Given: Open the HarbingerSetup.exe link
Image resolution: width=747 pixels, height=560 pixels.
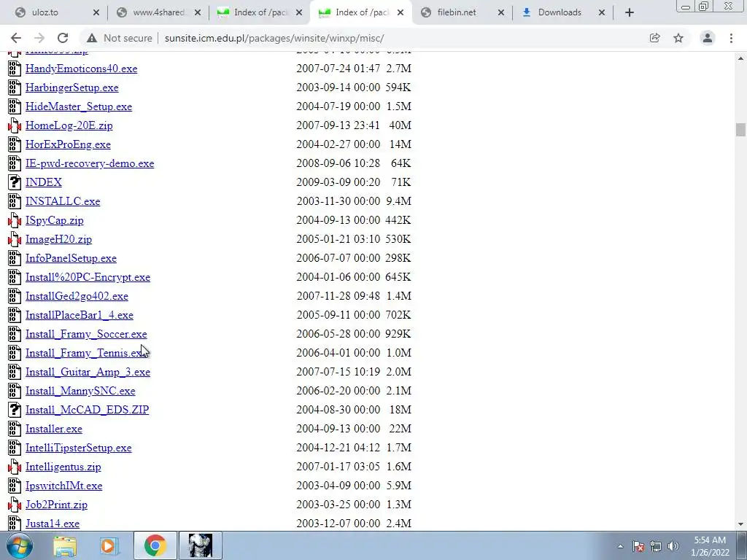Looking at the screenshot, I should click(72, 87).
